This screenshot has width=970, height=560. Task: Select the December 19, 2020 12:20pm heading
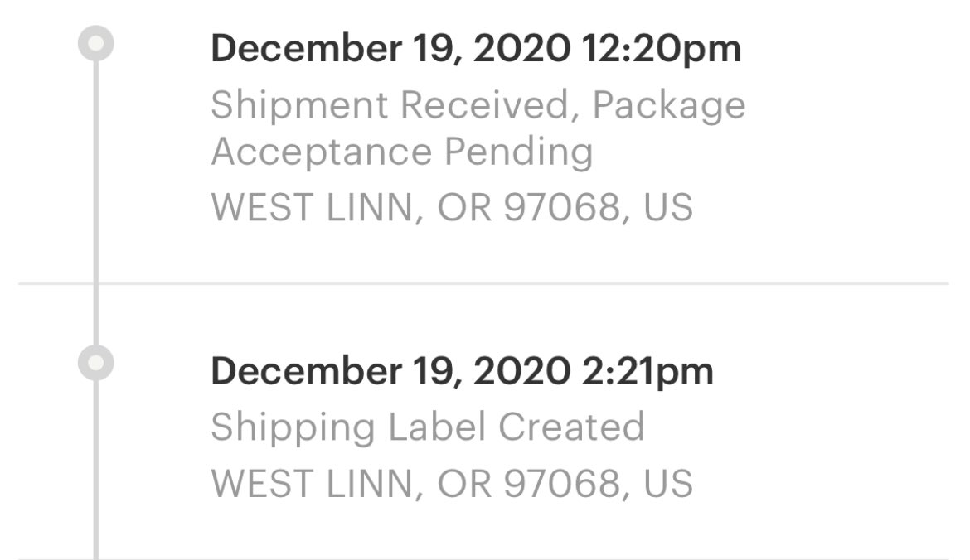pos(475,49)
